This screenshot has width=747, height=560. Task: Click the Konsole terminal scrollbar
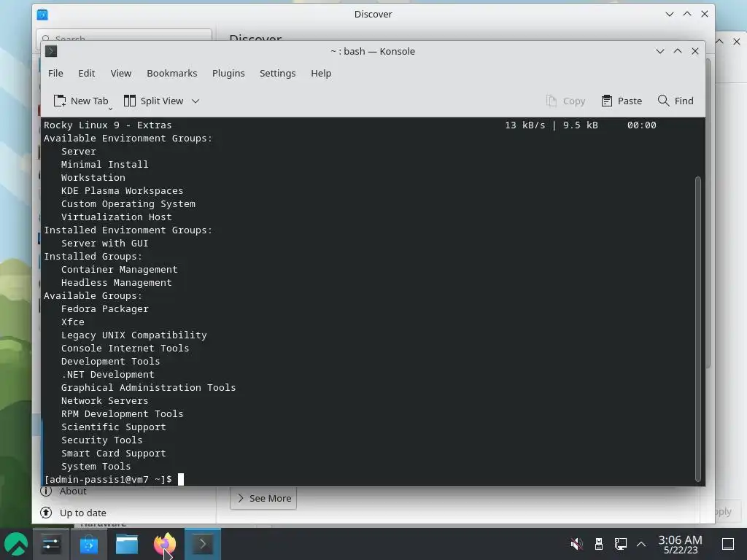click(698, 329)
